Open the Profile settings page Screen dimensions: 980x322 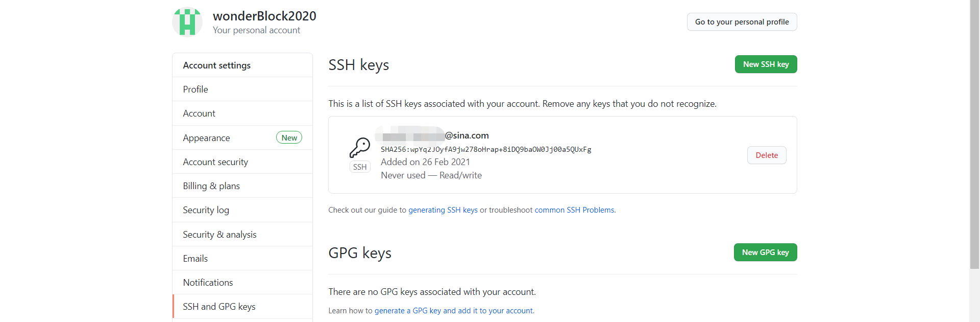(x=195, y=89)
